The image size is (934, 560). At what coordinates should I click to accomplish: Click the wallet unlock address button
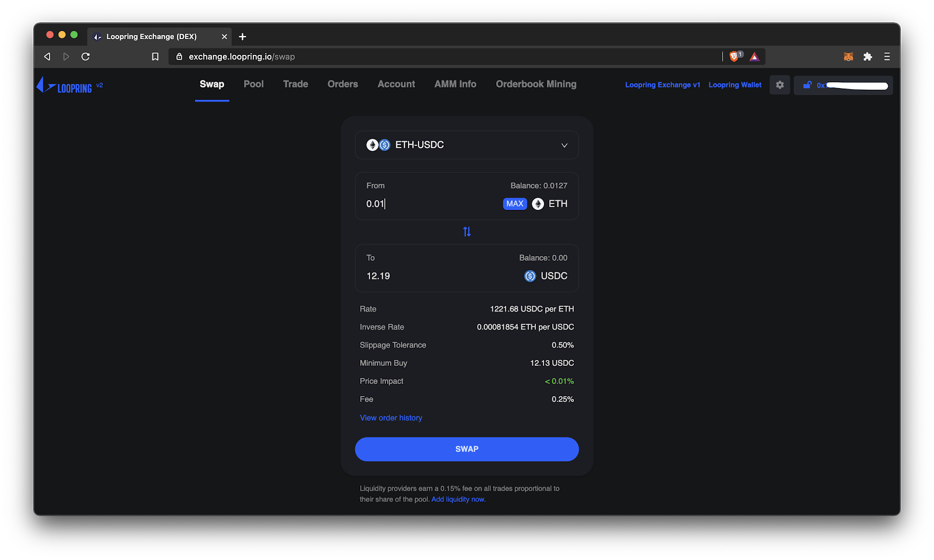point(844,85)
